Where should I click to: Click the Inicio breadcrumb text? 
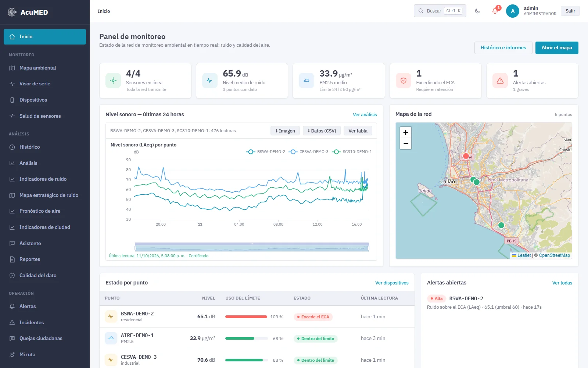point(104,11)
